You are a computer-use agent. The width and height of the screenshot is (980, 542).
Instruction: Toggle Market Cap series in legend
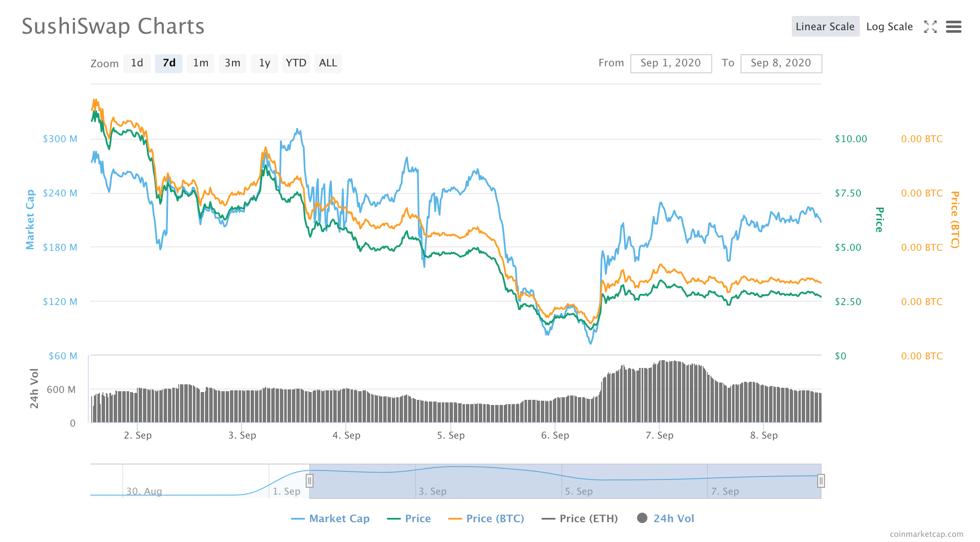[x=339, y=518]
